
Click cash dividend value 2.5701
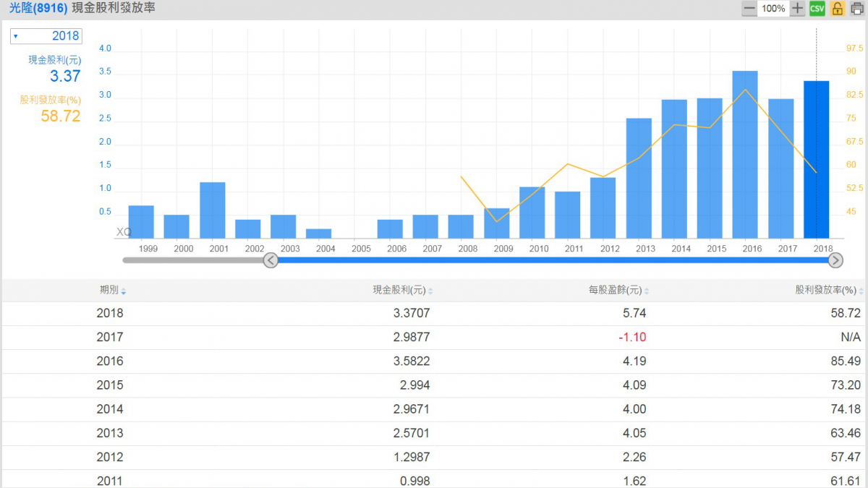(410, 433)
